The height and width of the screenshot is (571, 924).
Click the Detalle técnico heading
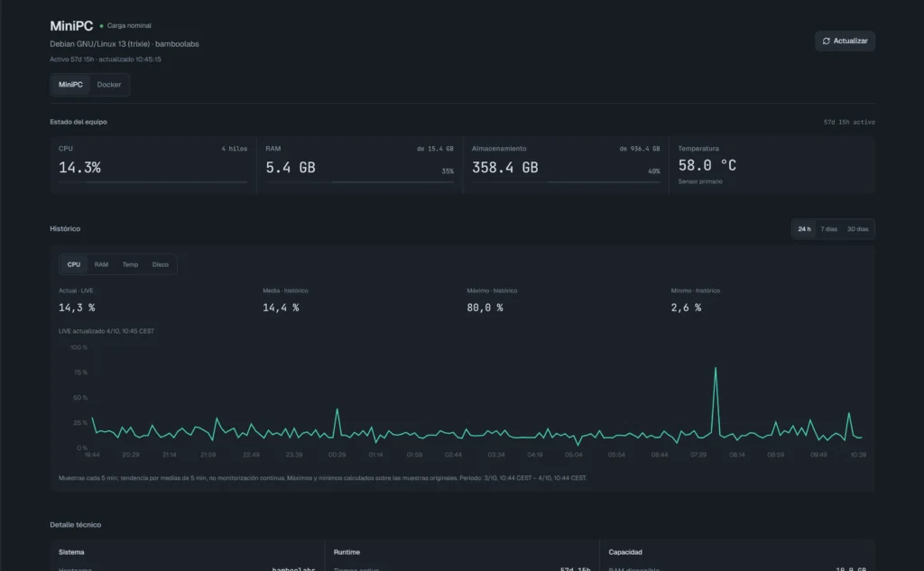[x=76, y=524]
